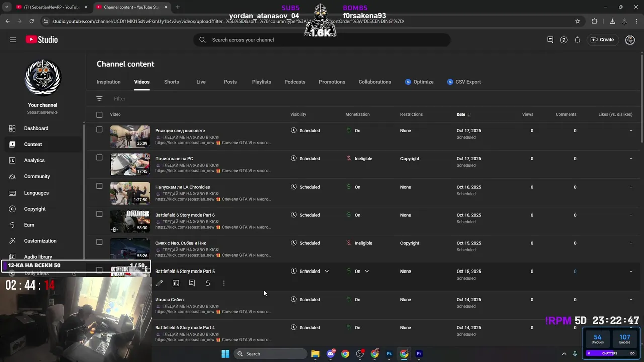Open video titled Battlefield 6 Story mode Part 4
644x362 pixels.
[185, 328]
